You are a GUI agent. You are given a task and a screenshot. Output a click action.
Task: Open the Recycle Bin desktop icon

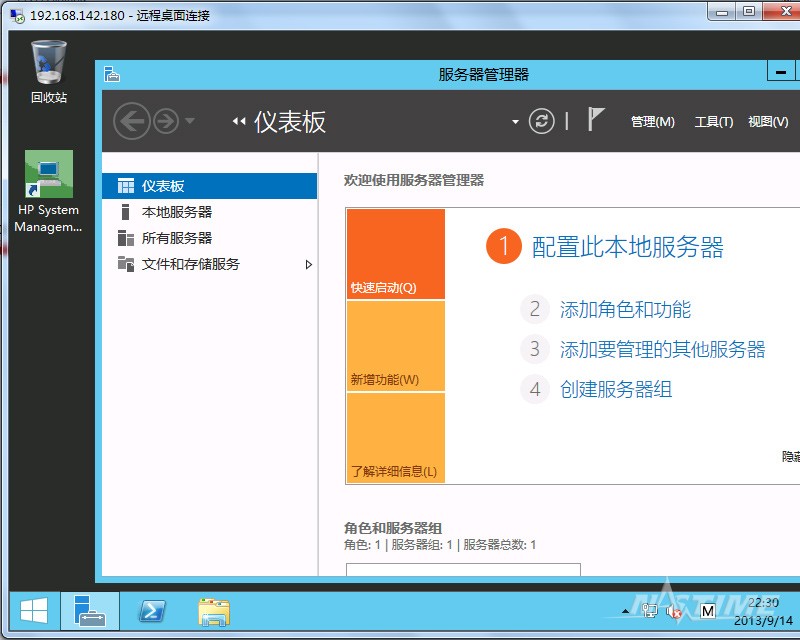click(x=49, y=71)
